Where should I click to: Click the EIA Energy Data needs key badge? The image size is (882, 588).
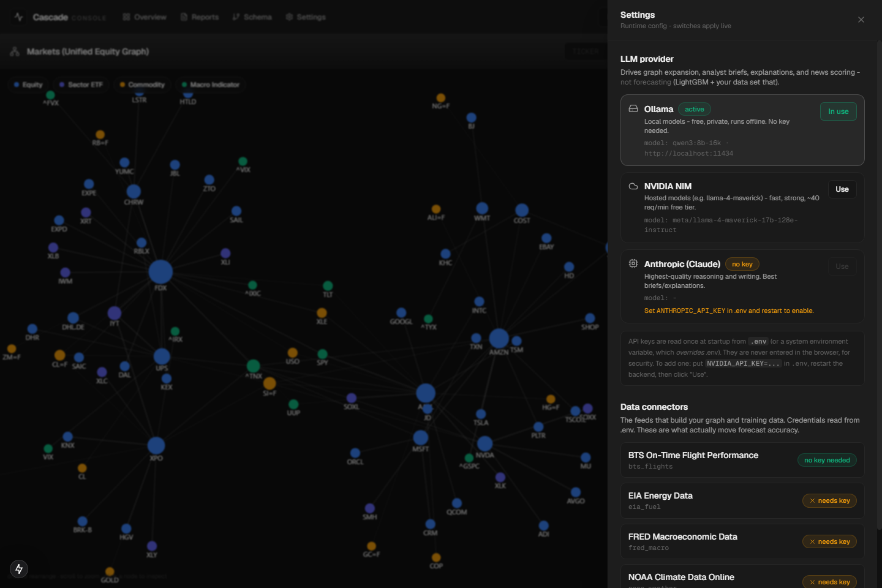(829, 500)
